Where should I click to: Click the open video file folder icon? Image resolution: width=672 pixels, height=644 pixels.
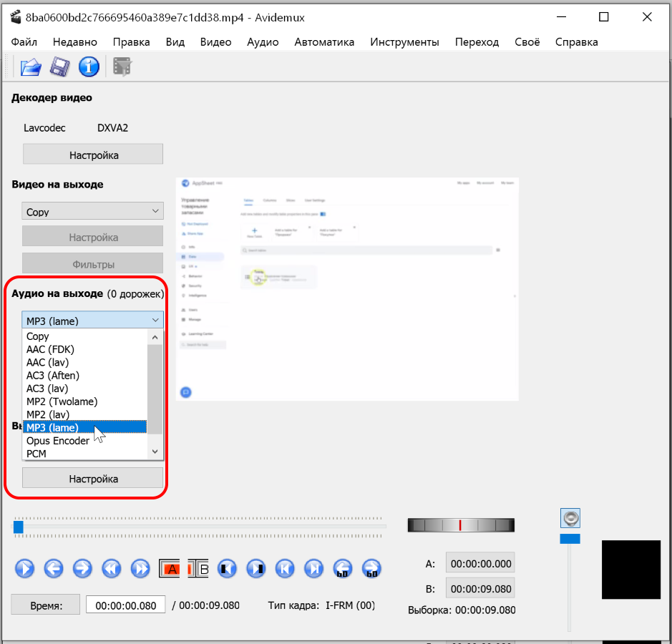click(30, 67)
